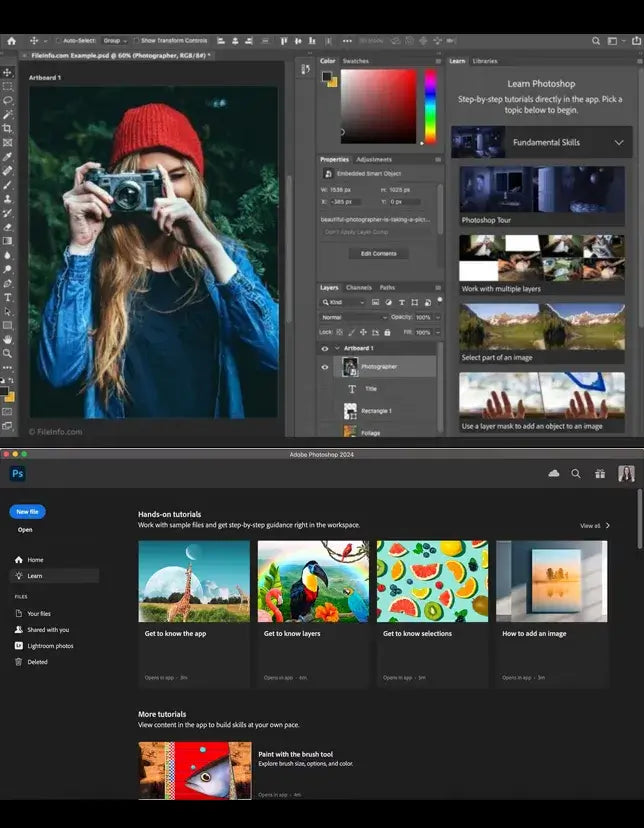Toggle lock transparent pixels in Layers panel
The image size is (644, 828).
pos(339,332)
